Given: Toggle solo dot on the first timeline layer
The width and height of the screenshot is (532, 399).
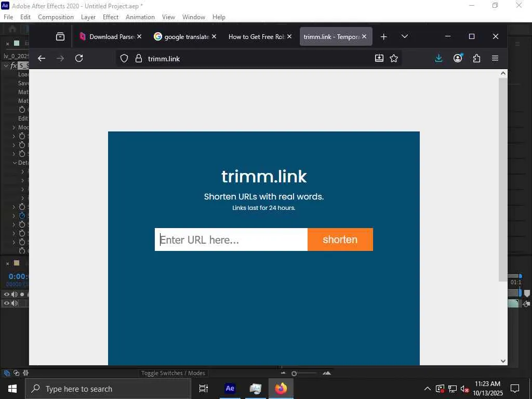Looking at the screenshot, I should (x=22, y=294).
